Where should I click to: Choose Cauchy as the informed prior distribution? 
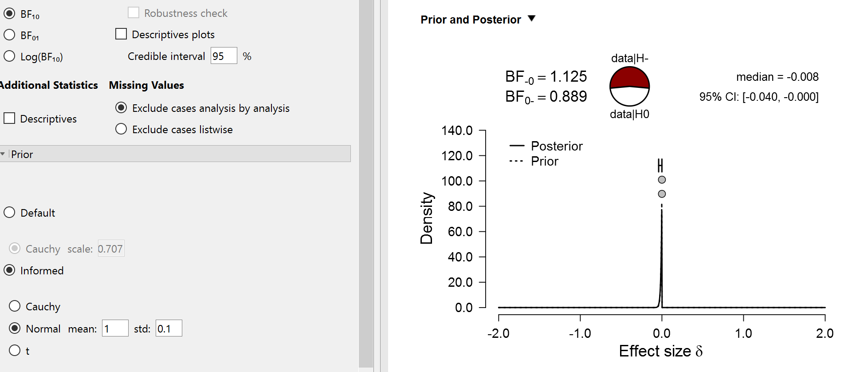(x=15, y=306)
